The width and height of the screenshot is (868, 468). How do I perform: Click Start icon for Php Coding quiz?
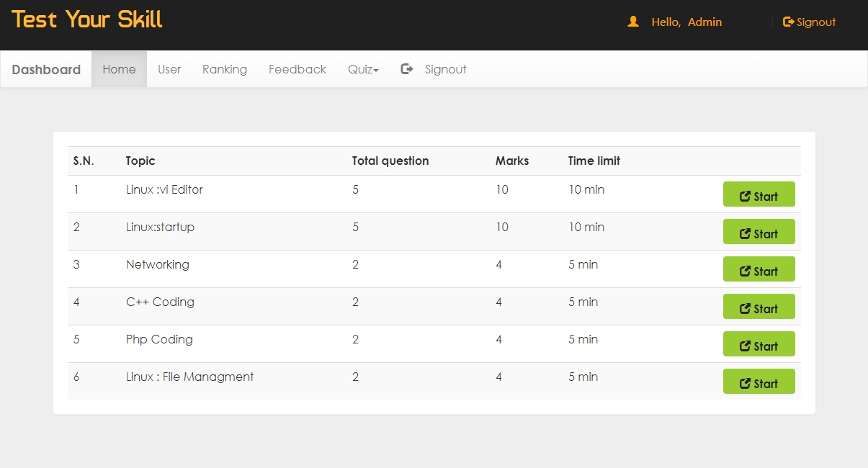point(746,346)
